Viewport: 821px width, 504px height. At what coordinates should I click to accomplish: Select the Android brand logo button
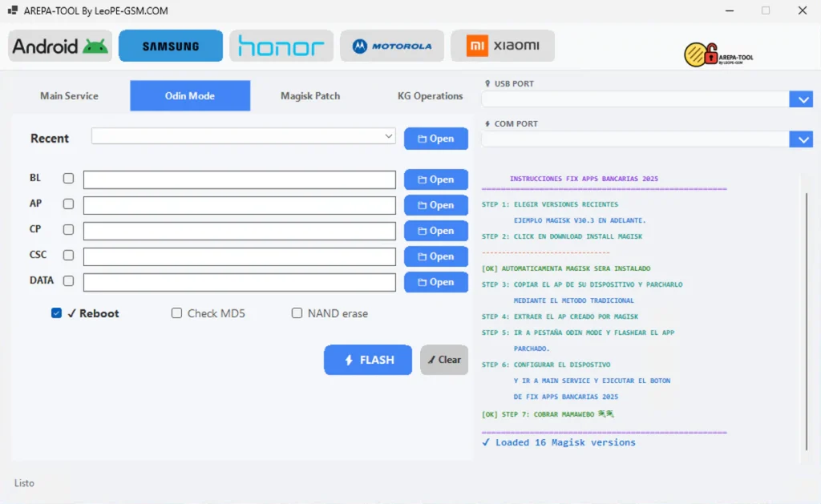(x=60, y=46)
